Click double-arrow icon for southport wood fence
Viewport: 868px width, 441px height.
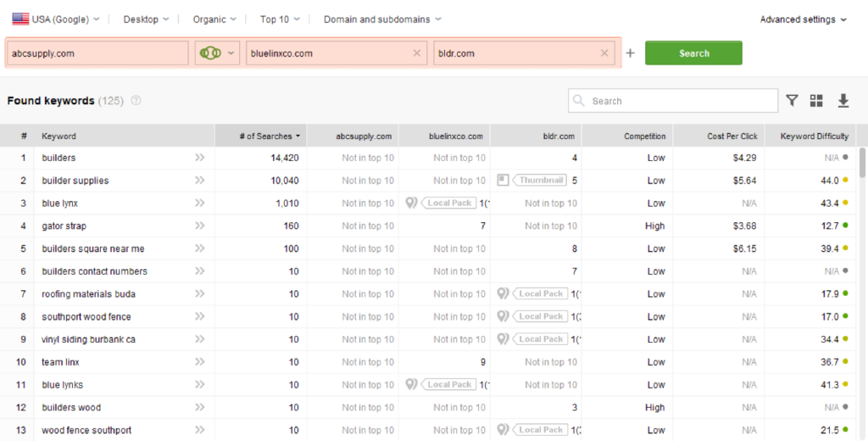click(x=200, y=317)
